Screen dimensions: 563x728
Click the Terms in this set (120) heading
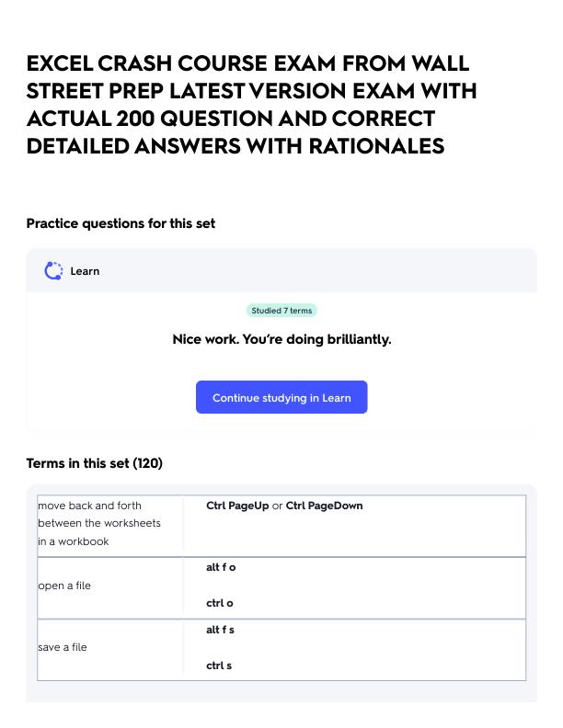pyautogui.click(x=95, y=463)
